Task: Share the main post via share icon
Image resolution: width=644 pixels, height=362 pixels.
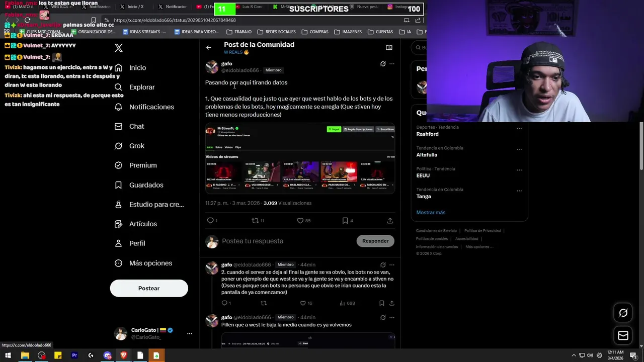Action: [x=390, y=221]
